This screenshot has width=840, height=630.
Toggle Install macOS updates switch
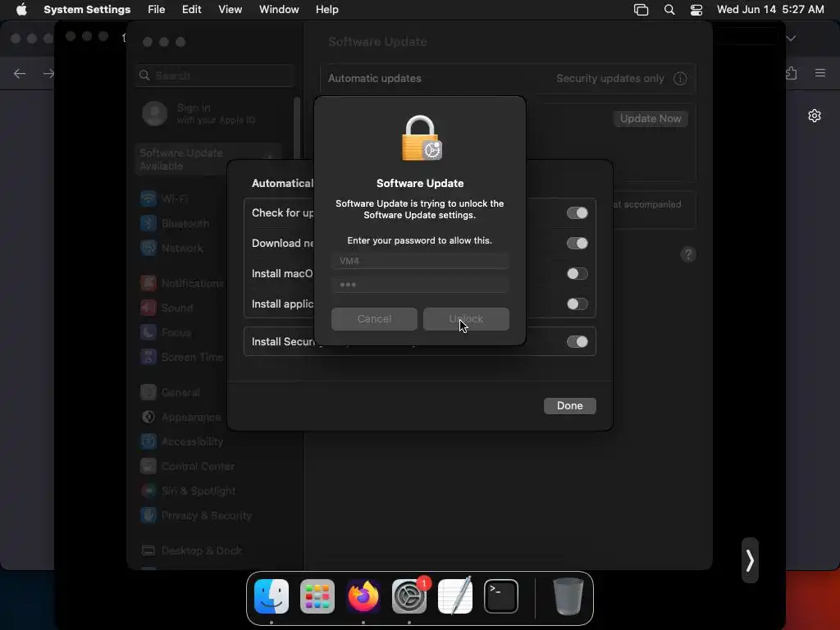click(577, 274)
